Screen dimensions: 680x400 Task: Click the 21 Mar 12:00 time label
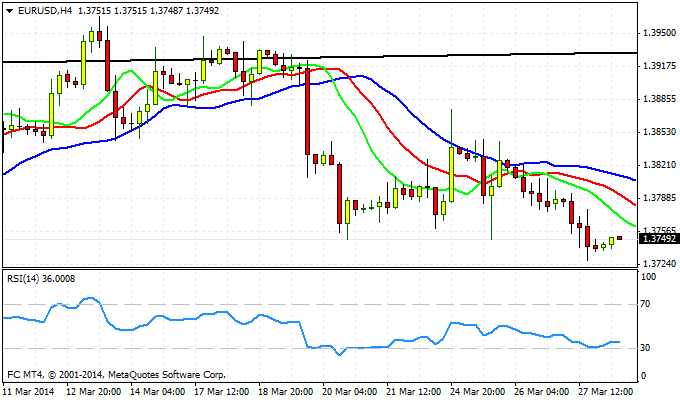(x=414, y=391)
